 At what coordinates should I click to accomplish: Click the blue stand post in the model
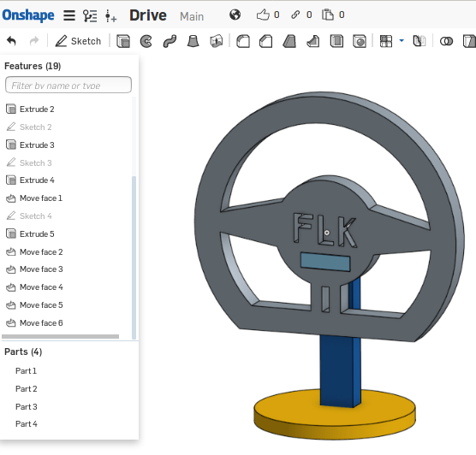click(337, 370)
